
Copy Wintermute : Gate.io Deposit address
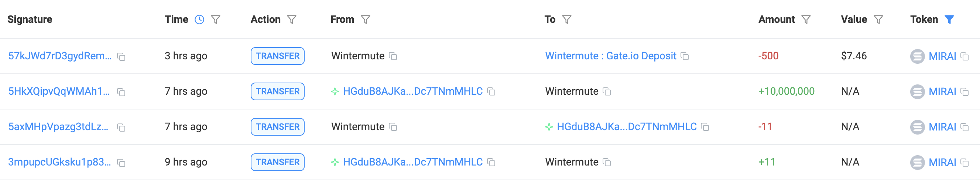click(685, 57)
